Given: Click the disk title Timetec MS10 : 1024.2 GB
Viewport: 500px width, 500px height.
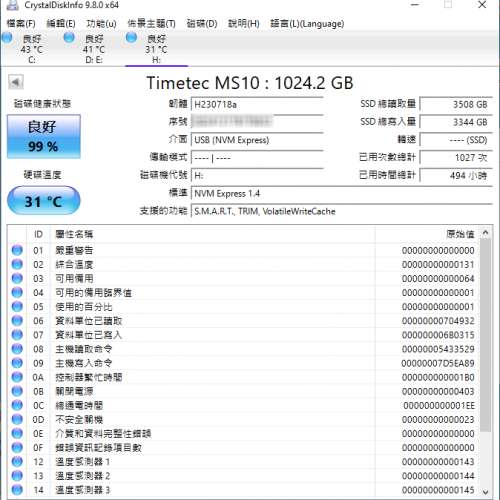Looking at the screenshot, I should click(250, 83).
